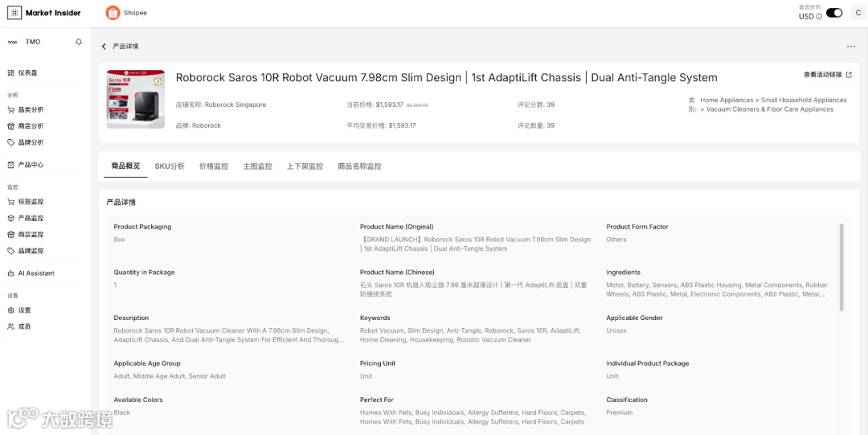Open the AI Assistant from sidebar
The width and height of the screenshot is (868, 435).
(x=36, y=273)
